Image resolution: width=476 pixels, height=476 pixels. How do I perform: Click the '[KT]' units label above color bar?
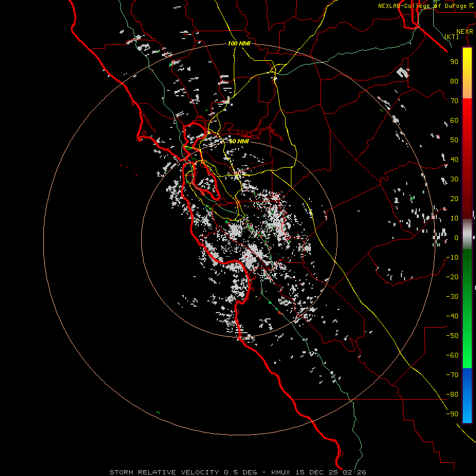pos(452,36)
